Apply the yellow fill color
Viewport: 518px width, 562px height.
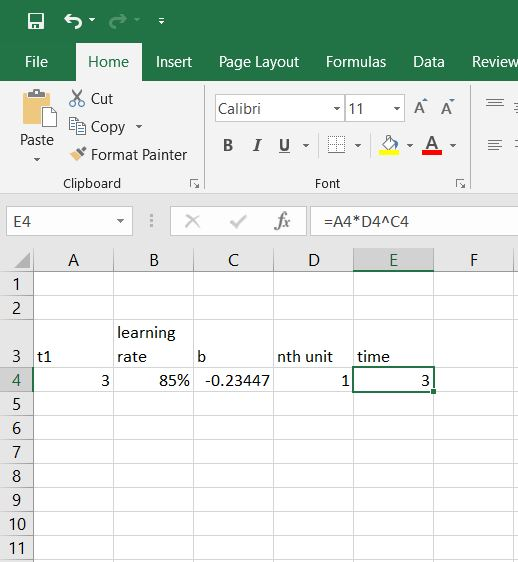(389, 145)
